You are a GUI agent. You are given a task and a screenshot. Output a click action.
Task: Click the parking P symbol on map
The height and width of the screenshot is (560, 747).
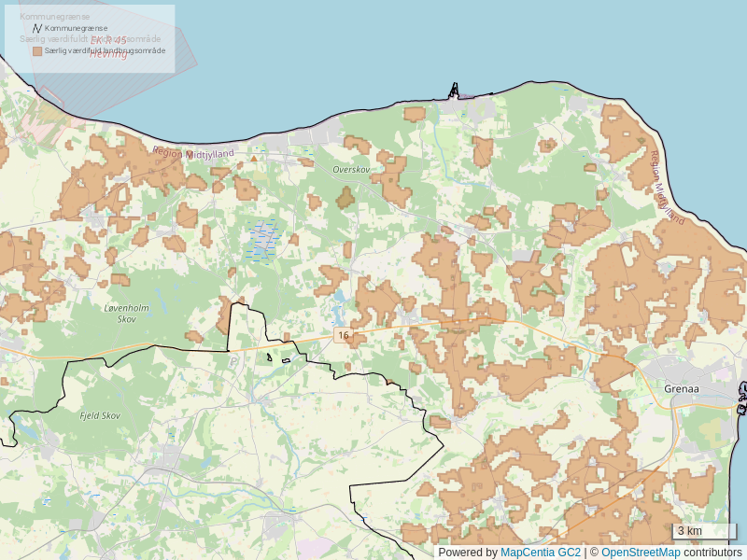click(x=233, y=360)
